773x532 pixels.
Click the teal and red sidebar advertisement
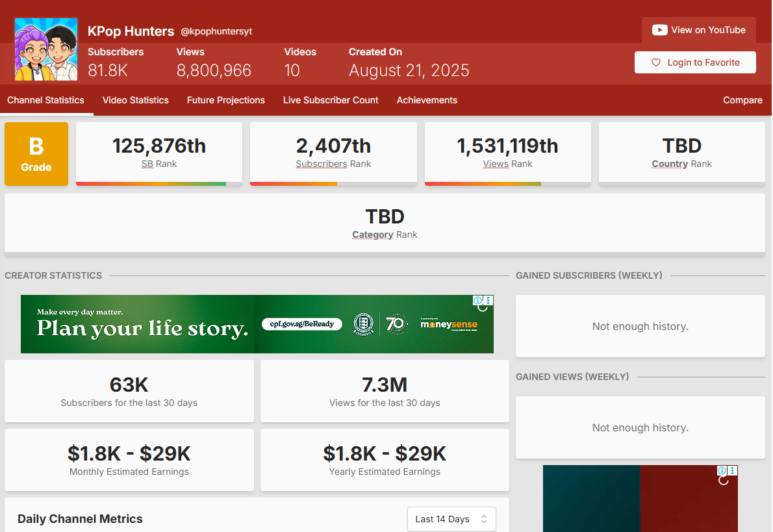tap(640, 498)
